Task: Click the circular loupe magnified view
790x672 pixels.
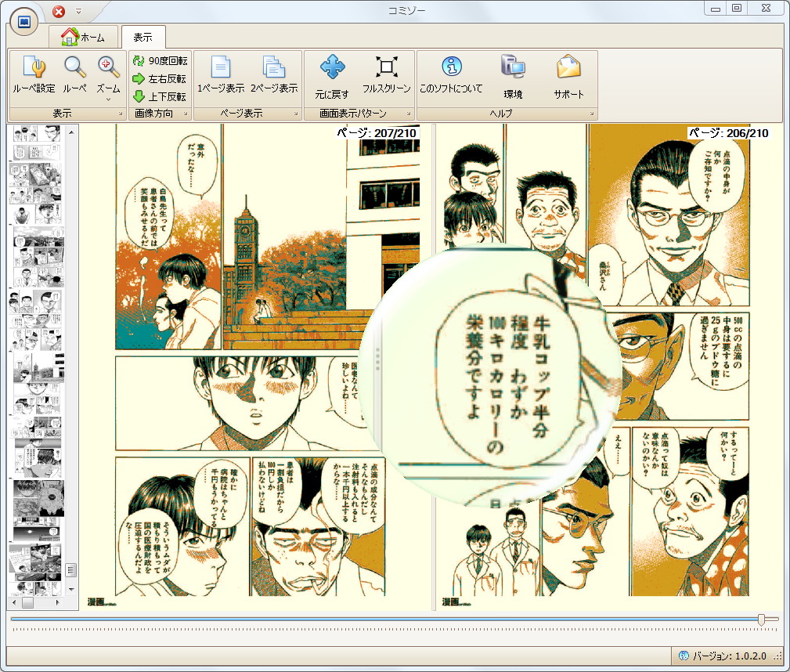Action: point(489,376)
